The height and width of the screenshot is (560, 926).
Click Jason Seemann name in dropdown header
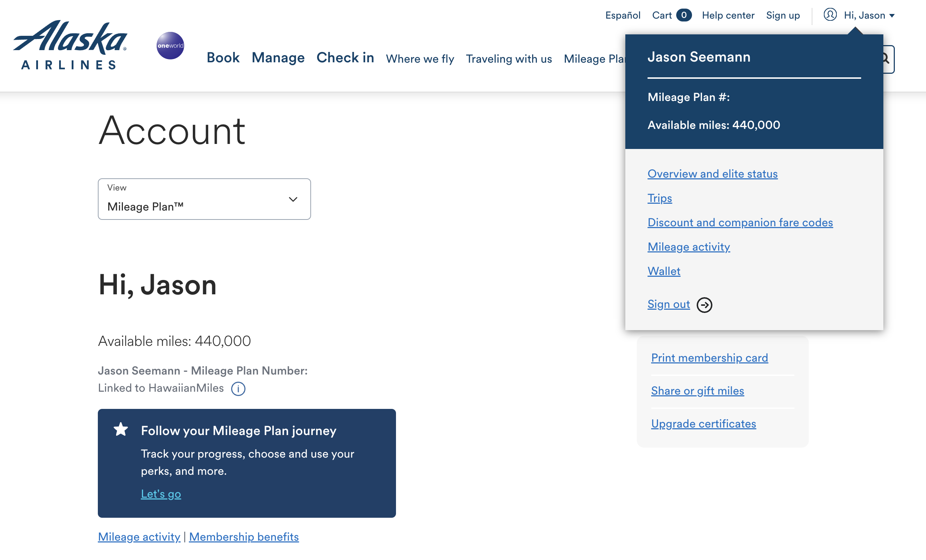(699, 57)
